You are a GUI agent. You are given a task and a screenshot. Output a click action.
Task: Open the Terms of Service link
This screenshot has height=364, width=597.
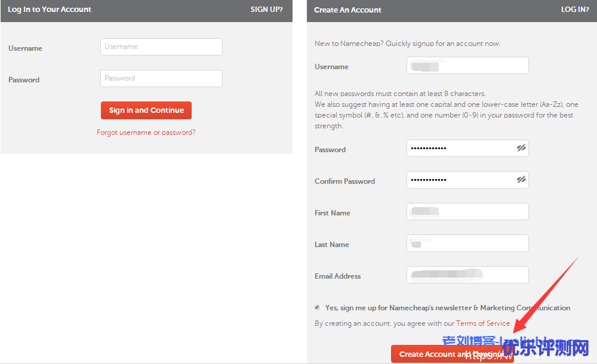(483, 323)
